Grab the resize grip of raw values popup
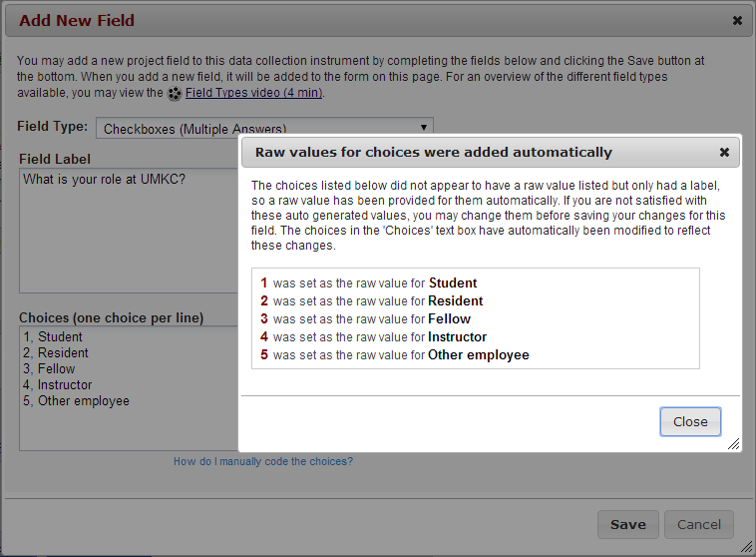This screenshot has width=756, height=557. [x=733, y=443]
